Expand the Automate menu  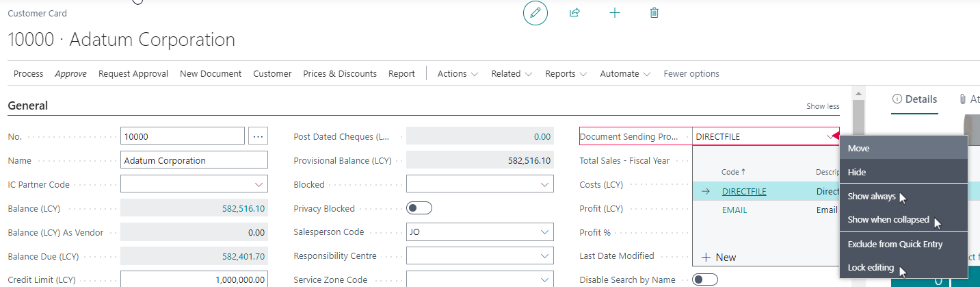625,73
